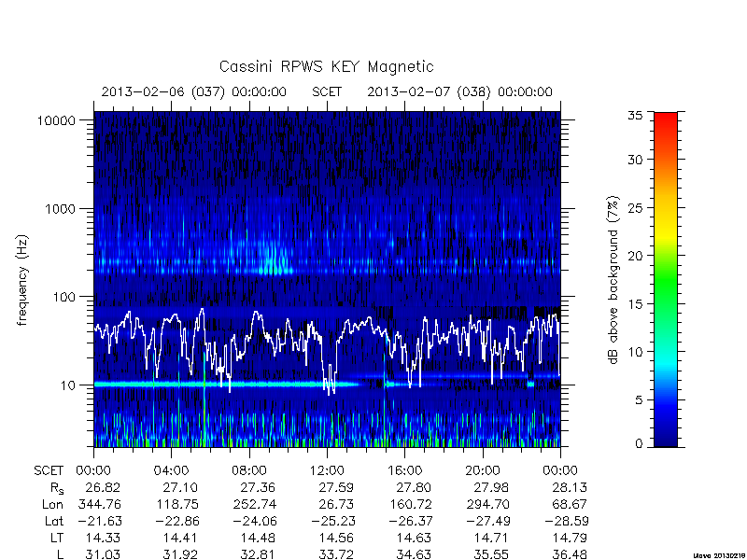747x560 pixels.
Task: Click the 'L' row label
Action: click(60, 554)
